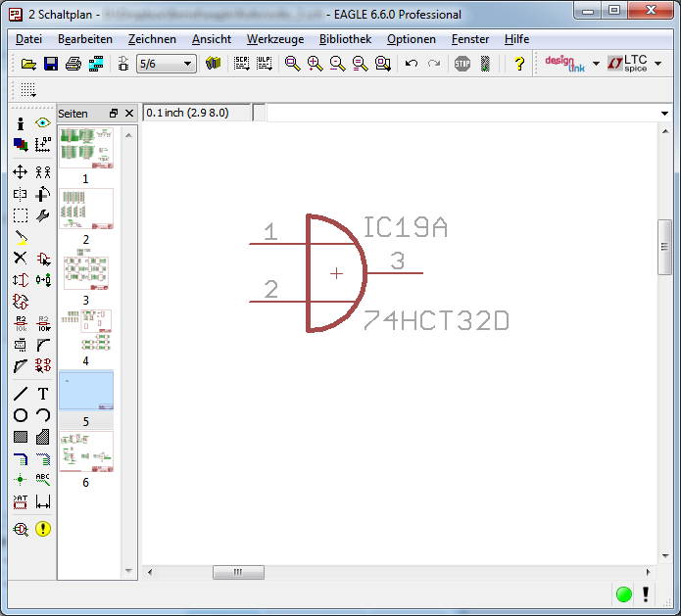Expand the command line history dropdown
Screen dimensions: 681x616
[x=665, y=114]
